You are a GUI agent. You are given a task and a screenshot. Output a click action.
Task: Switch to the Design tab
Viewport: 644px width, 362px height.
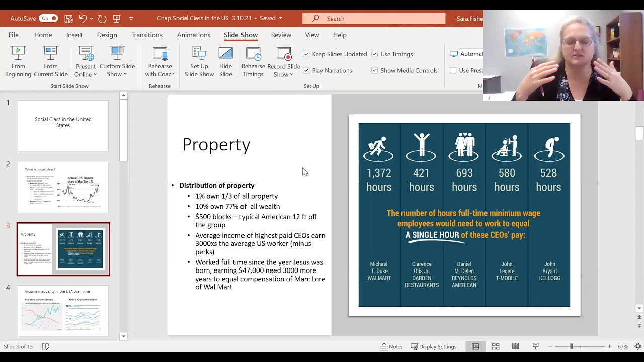tap(107, 35)
